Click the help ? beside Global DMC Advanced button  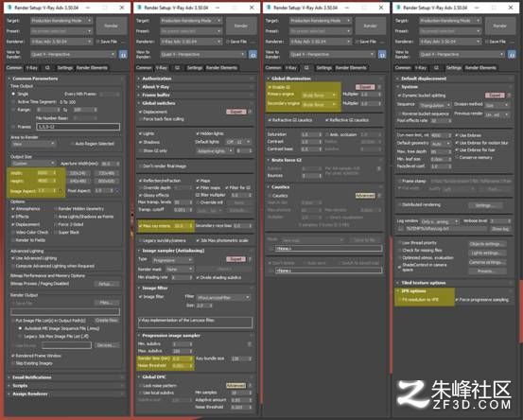(x=251, y=386)
